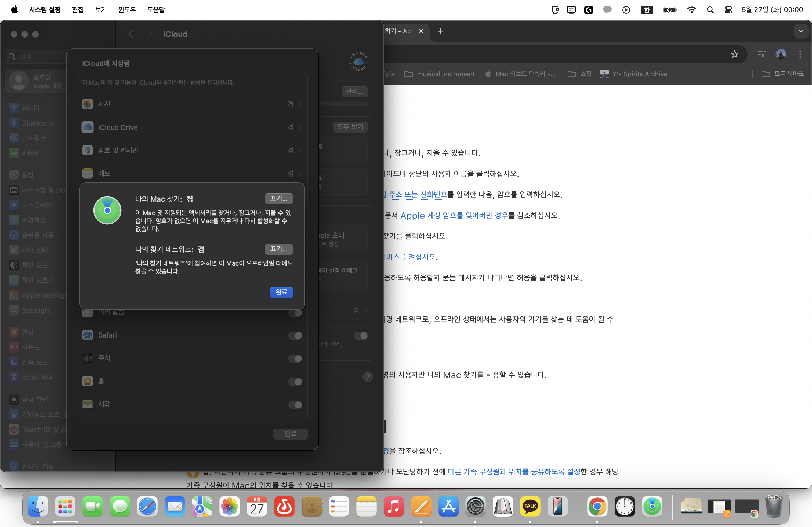The width and height of the screenshot is (812, 527).
Task: Click the gray 완료 button of iCloud sheet
Action: tap(290, 434)
